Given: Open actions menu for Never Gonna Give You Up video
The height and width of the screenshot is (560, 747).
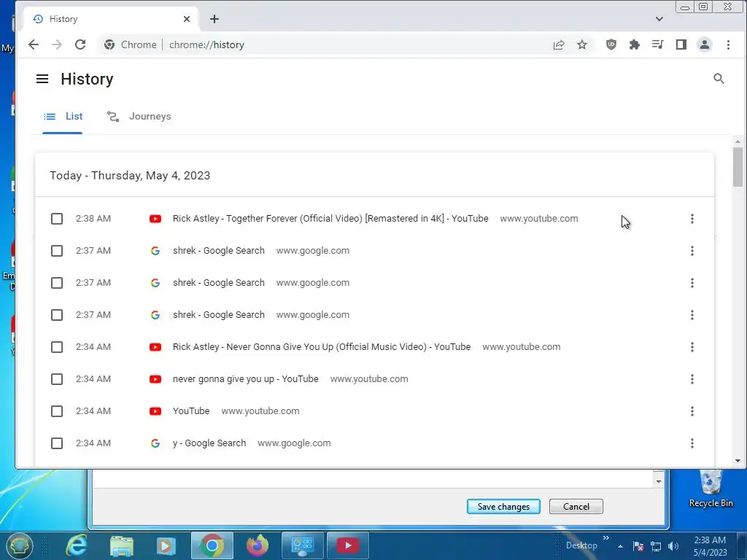Looking at the screenshot, I should click(x=692, y=347).
